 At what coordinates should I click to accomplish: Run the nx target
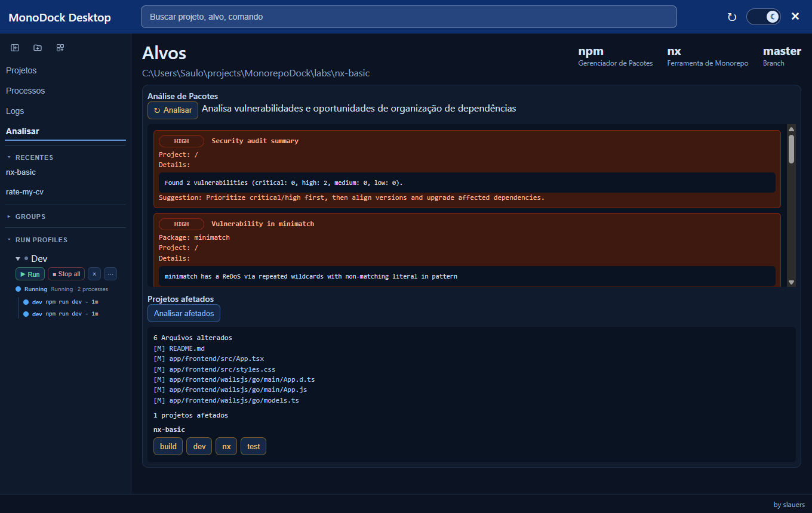tap(226, 446)
